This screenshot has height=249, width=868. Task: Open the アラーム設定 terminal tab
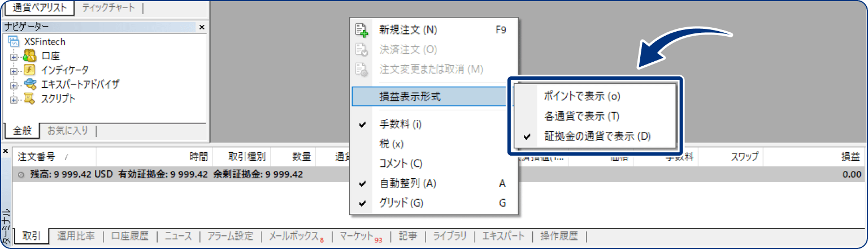(x=229, y=236)
